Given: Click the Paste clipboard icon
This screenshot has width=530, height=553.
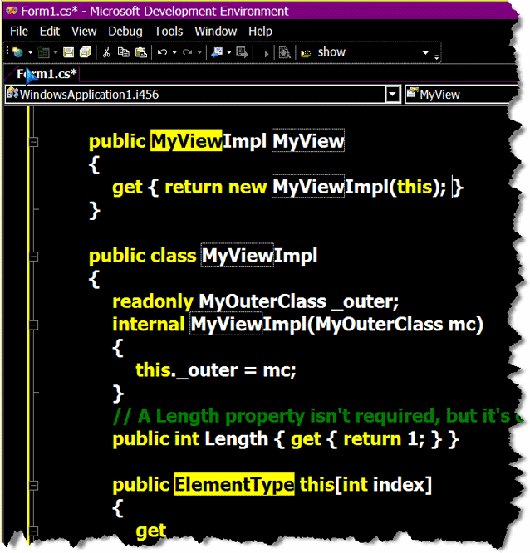Looking at the screenshot, I should (x=141, y=53).
